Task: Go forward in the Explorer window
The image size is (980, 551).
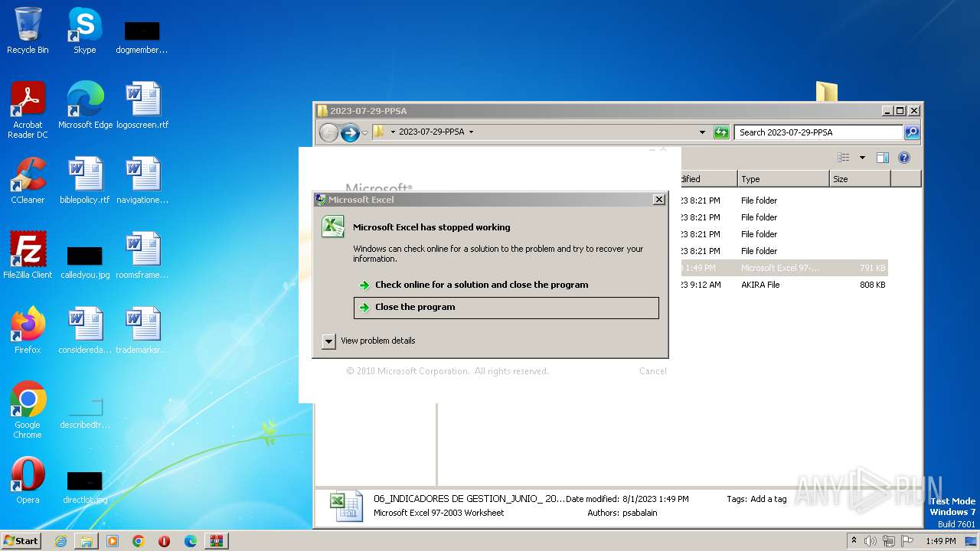Action: click(x=350, y=132)
